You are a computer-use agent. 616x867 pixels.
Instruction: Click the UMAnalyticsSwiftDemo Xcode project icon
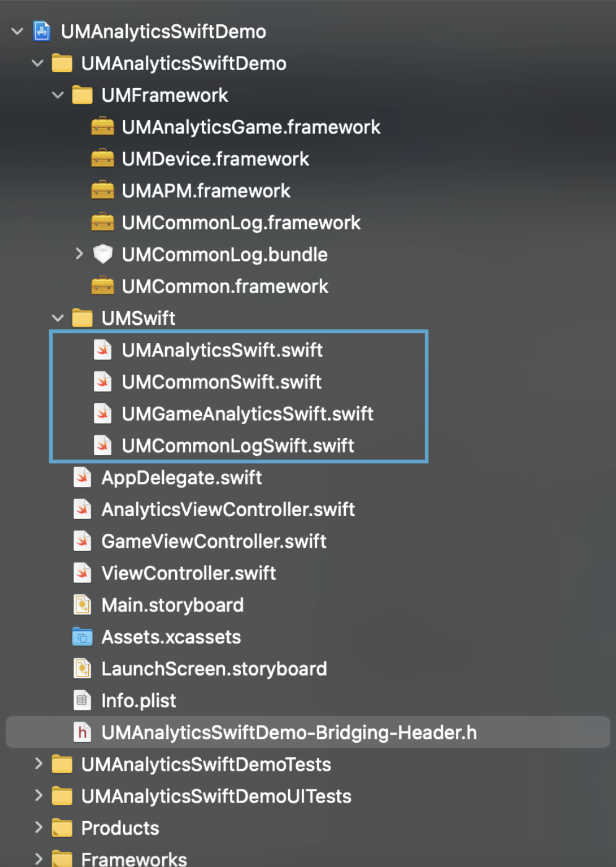pyautogui.click(x=42, y=31)
